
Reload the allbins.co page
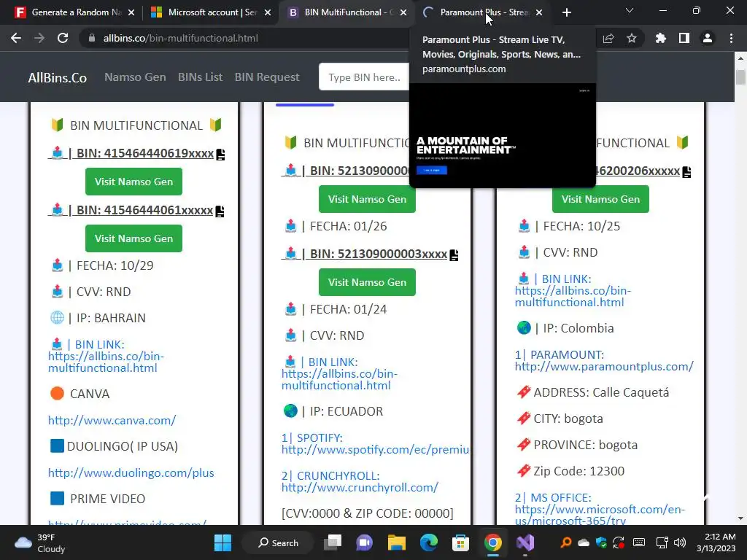click(x=63, y=38)
